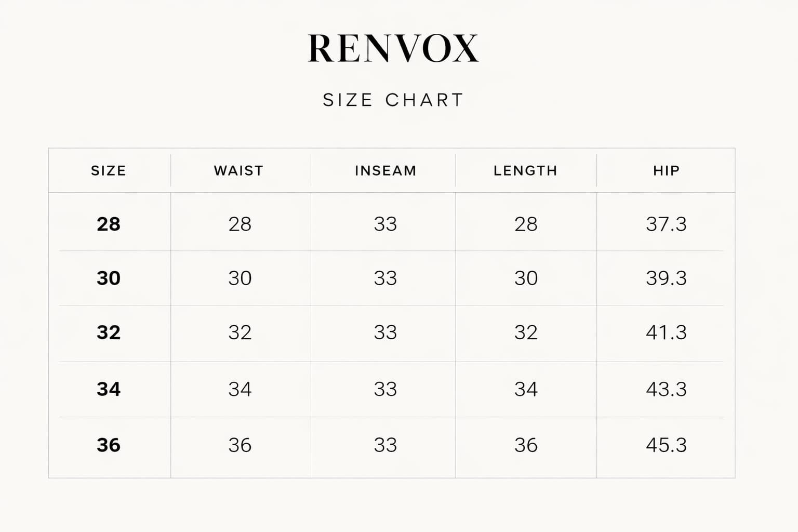This screenshot has width=798, height=532.
Task: Click hip value 45.3
Action: [666, 445]
